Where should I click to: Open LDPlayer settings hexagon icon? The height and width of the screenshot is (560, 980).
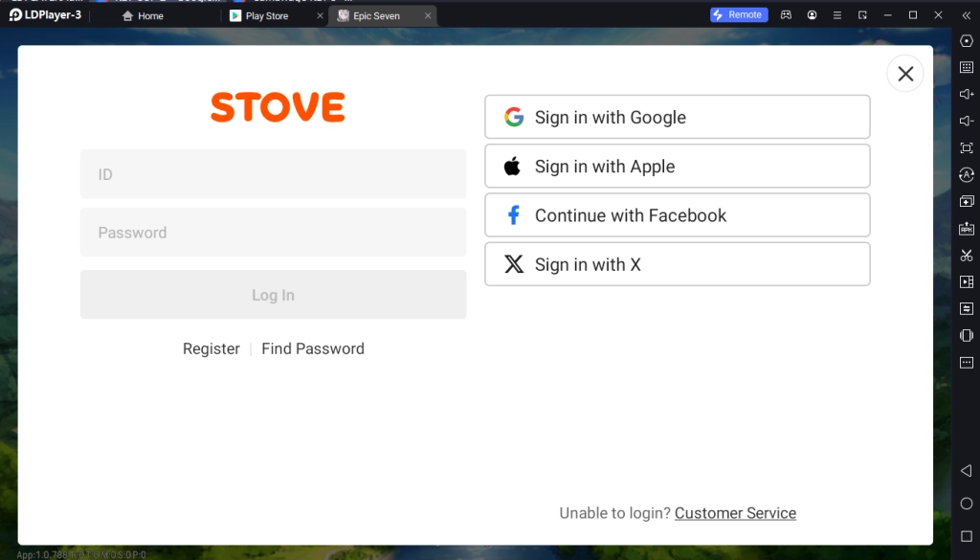(967, 40)
